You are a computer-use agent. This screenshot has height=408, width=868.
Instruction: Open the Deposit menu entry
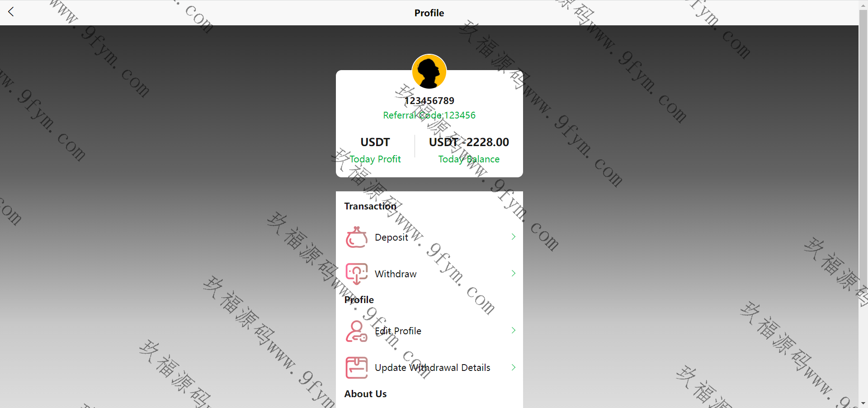click(x=429, y=237)
